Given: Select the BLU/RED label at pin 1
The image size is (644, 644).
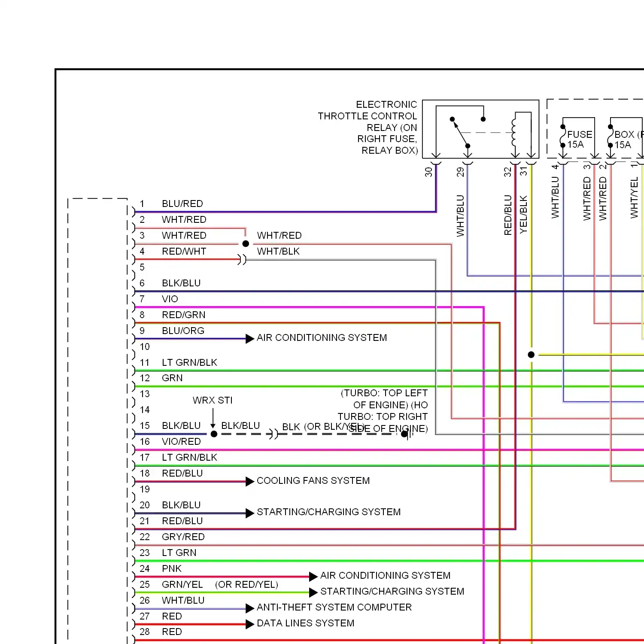Looking at the screenshot, I should [182, 204].
